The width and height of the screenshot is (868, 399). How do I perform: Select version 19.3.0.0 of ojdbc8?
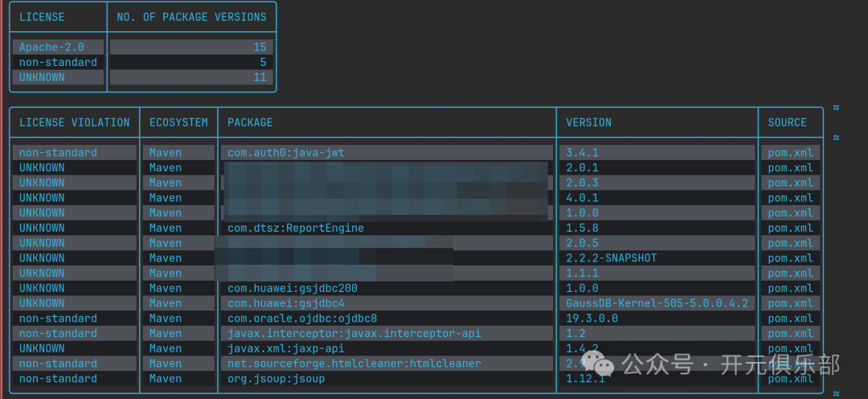point(592,318)
